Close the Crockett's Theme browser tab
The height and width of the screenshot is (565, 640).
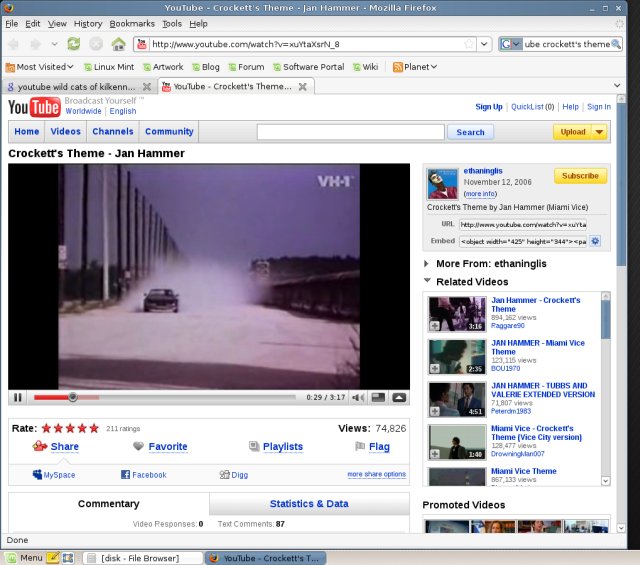pyautogui.click(x=304, y=87)
